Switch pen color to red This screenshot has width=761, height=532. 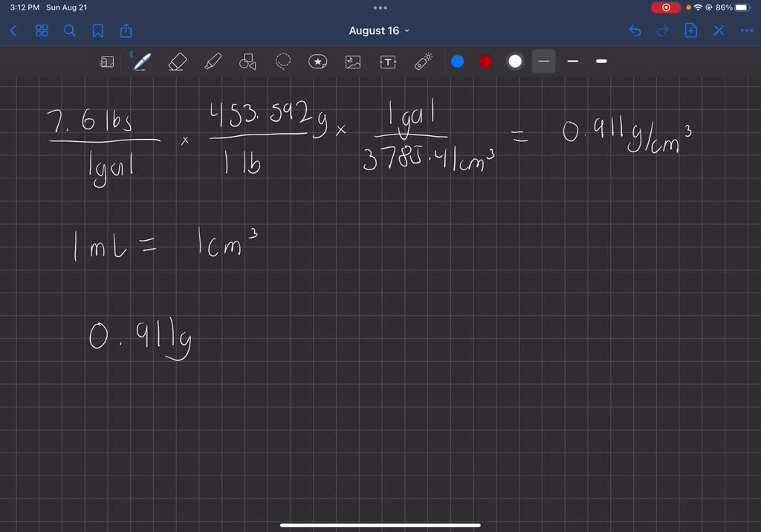click(485, 62)
